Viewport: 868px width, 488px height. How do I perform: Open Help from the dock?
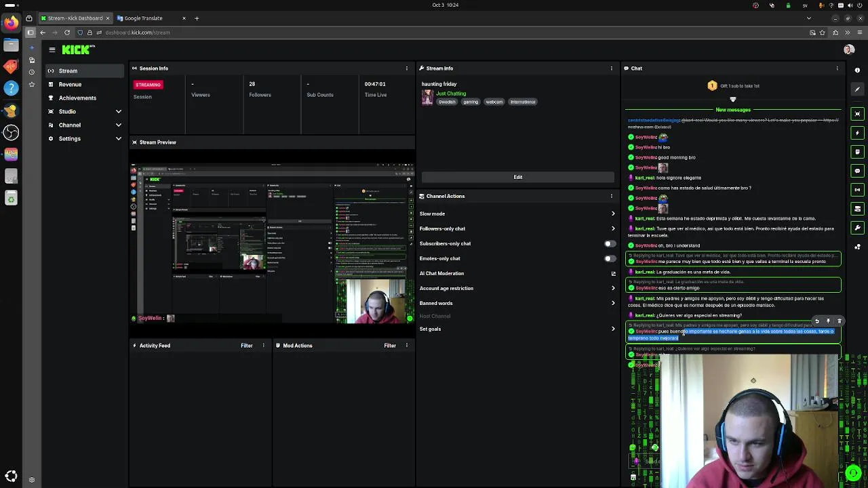pos(11,88)
